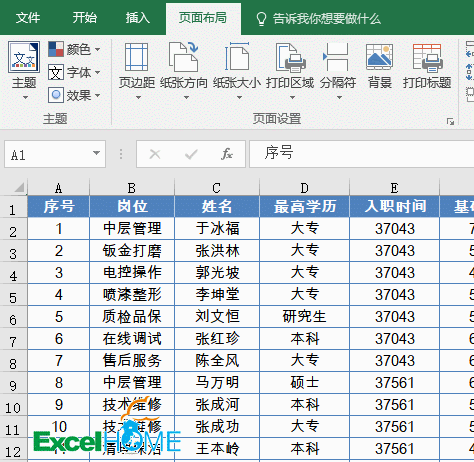Click the 效果 theme effects icon
Viewport: 474px width, 462px height.
click(56, 95)
